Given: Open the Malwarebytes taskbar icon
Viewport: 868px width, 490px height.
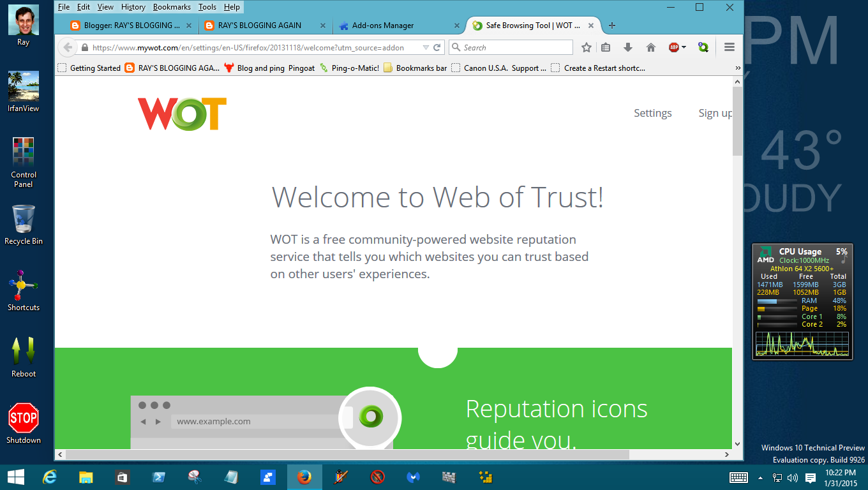Looking at the screenshot, I should coord(414,477).
